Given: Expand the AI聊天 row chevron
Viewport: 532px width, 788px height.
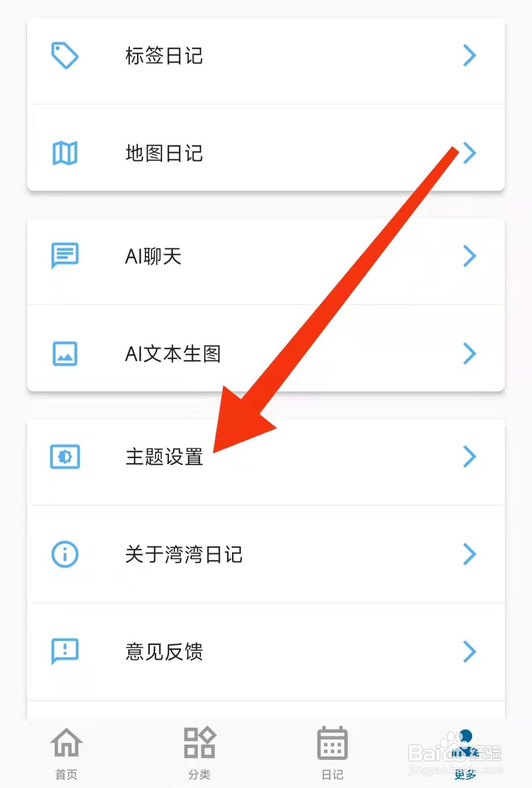Looking at the screenshot, I should (x=469, y=256).
